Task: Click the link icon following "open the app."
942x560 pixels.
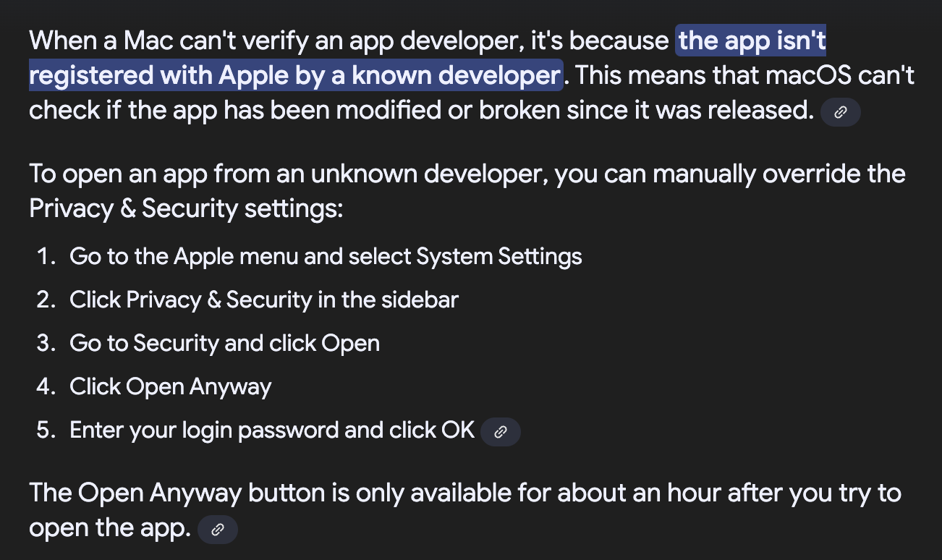Action: coord(217,530)
